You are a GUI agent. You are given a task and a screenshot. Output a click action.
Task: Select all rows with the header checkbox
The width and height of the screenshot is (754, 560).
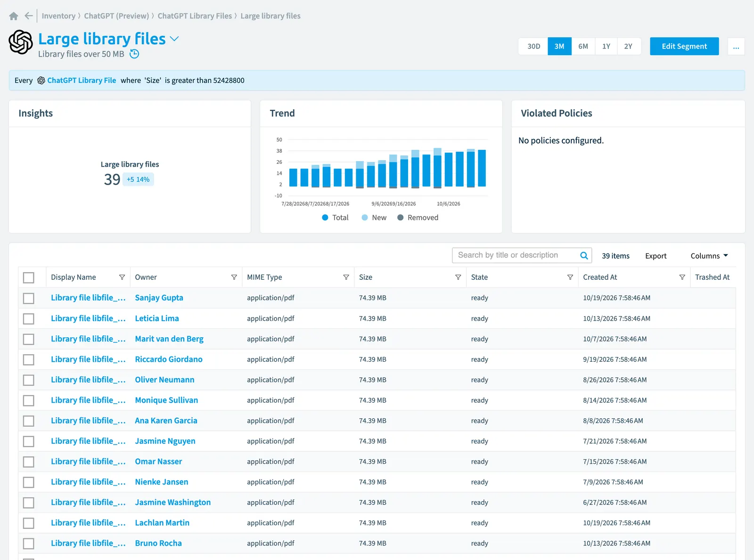(29, 278)
